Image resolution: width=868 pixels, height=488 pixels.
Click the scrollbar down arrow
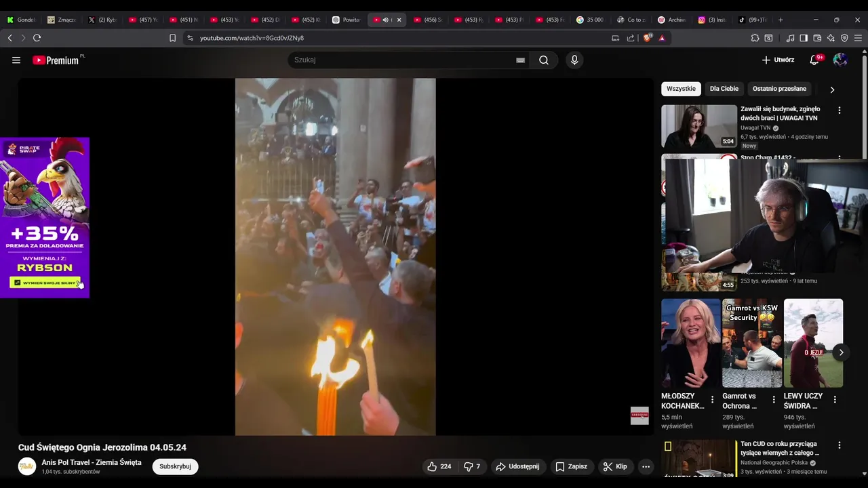(864, 474)
